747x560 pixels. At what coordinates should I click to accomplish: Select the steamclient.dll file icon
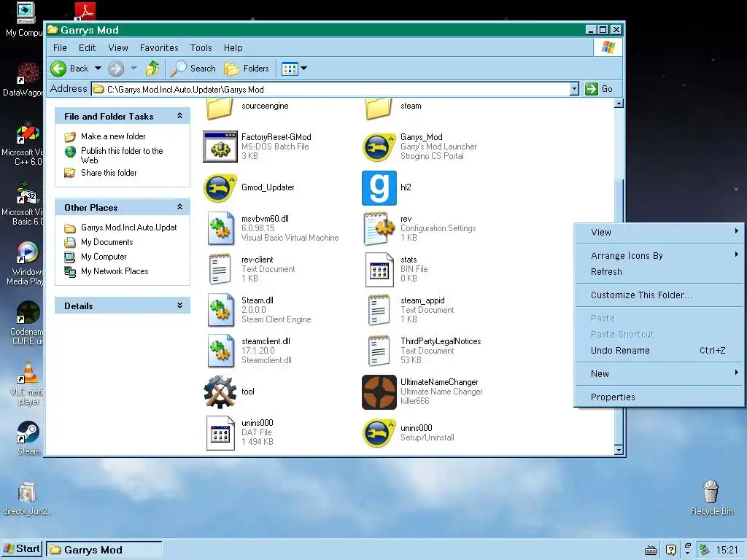point(220,351)
